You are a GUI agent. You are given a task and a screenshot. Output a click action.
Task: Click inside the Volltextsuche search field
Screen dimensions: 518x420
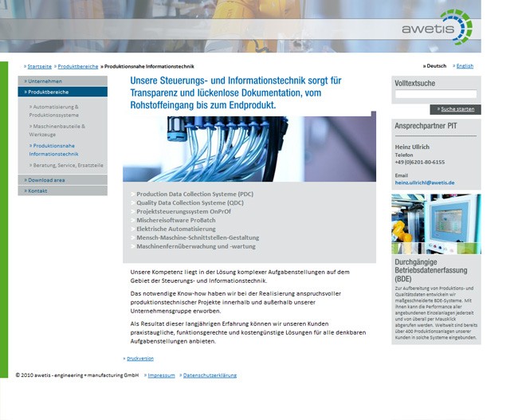(x=435, y=94)
